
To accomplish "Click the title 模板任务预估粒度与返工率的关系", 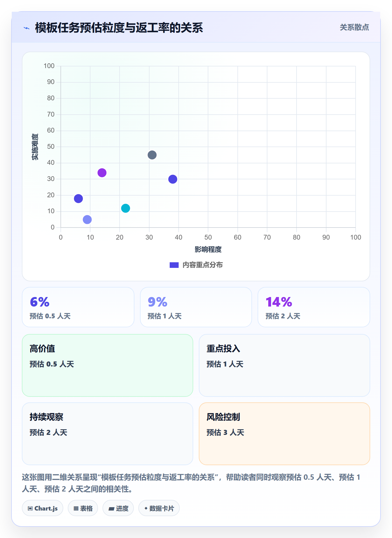I will click(119, 28).
